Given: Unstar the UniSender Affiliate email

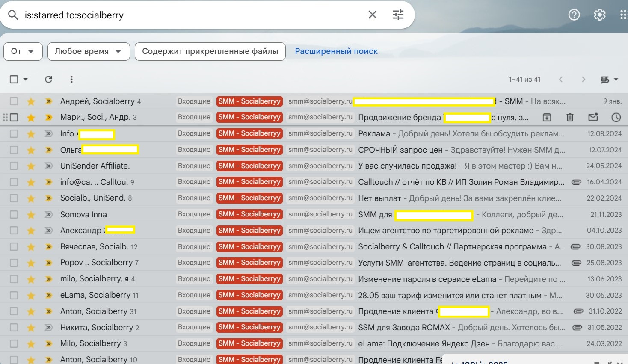Looking at the screenshot, I should click(x=31, y=166).
